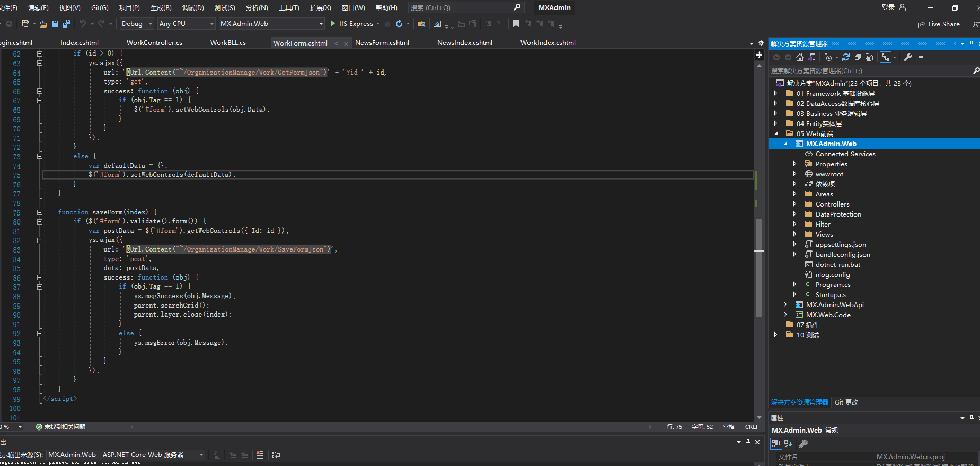Screen dimensions: 980x466
Task: Pin the WorkForm.cshtml tab
Action: coord(337,43)
